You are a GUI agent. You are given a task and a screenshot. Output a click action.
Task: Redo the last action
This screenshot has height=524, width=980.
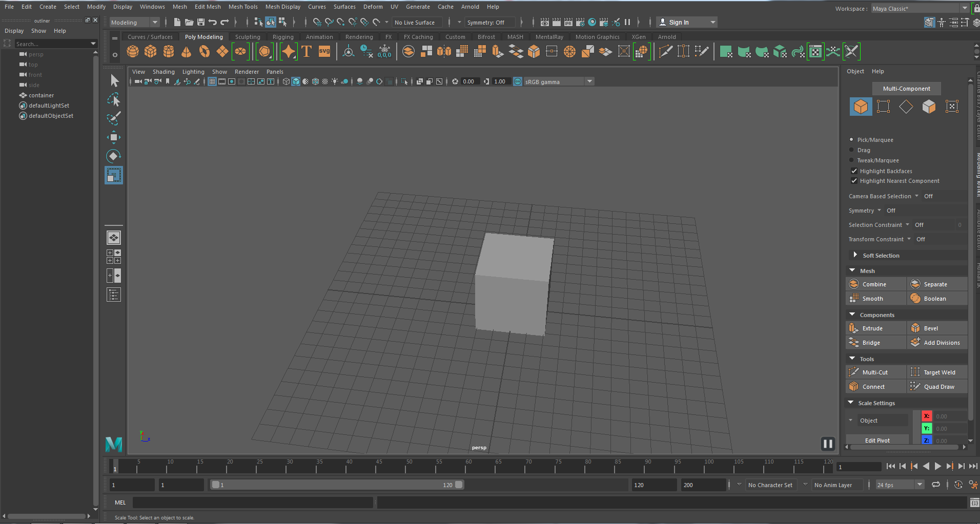[x=224, y=22]
